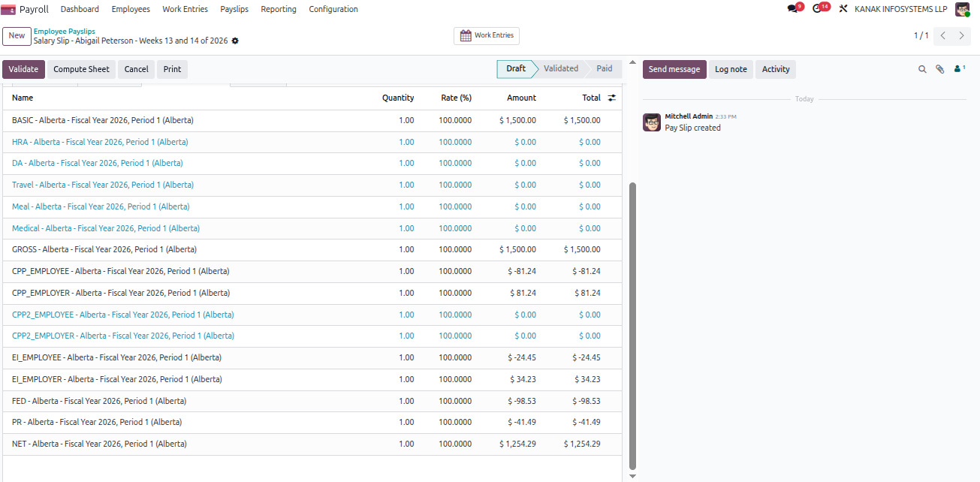The width and height of the screenshot is (980, 482).
Task: Click the scrollbar down arrow
Action: point(632,476)
